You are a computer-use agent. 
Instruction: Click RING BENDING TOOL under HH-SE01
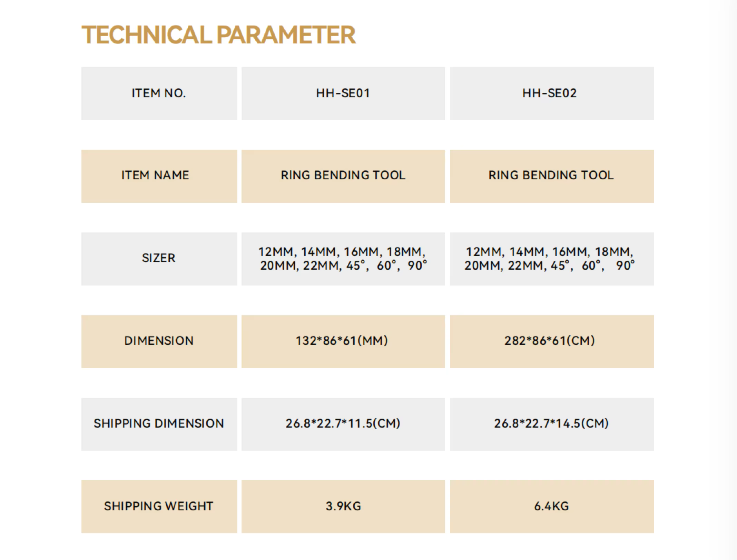pyautogui.click(x=343, y=176)
